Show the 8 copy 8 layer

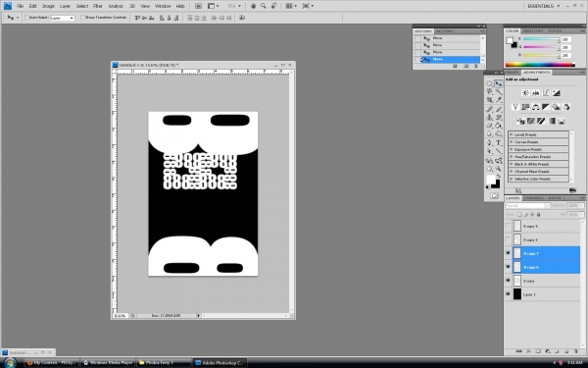coord(508,239)
